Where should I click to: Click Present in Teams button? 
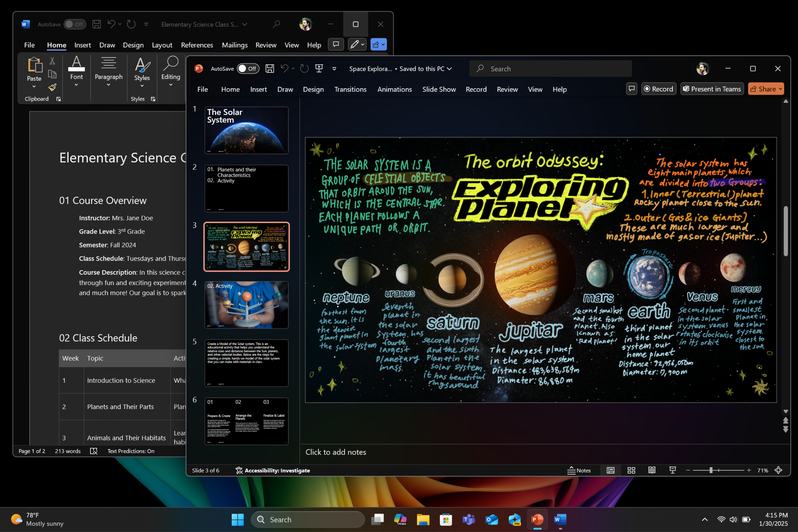(x=712, y=89)
